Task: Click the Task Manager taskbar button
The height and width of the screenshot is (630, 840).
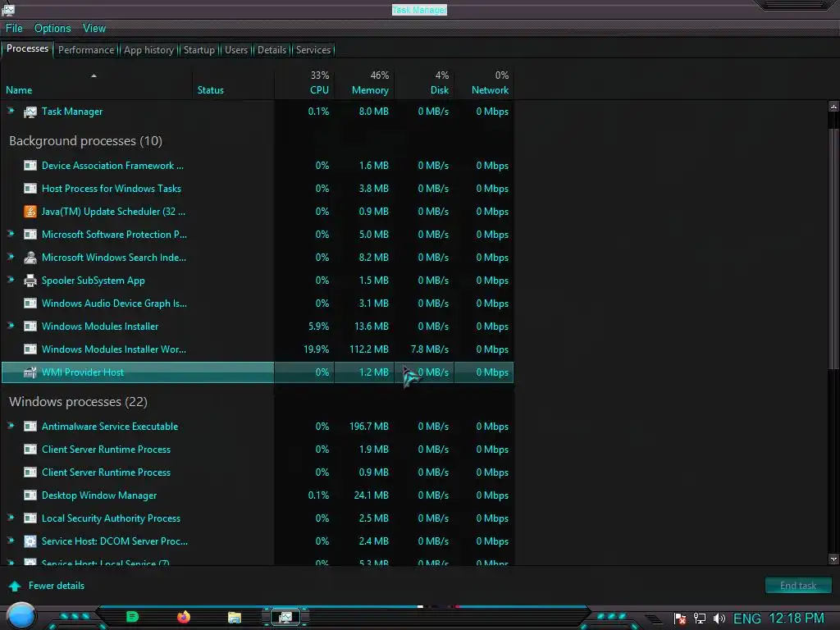Action: point(285,617)
